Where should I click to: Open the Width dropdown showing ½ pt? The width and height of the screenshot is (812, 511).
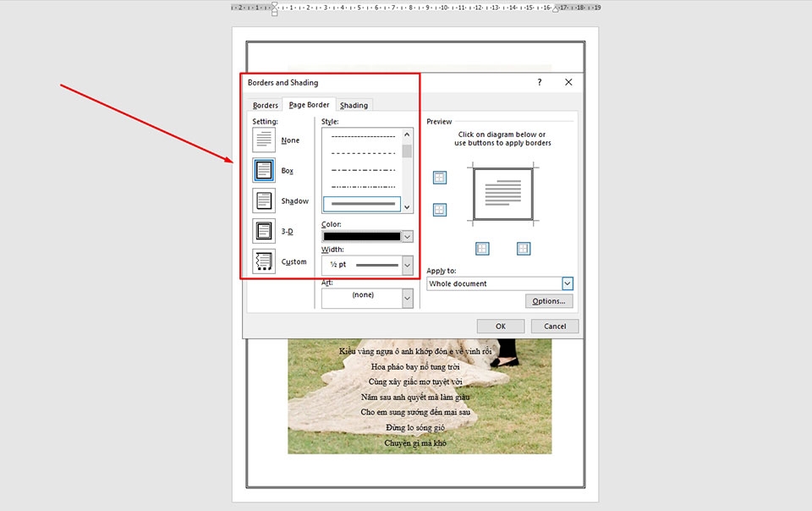[407, 265]
